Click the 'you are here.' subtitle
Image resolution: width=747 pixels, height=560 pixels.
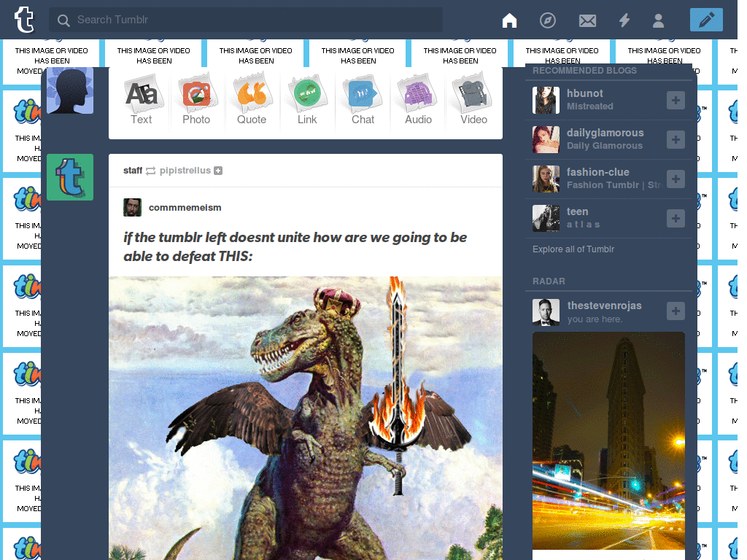tap(595, 319)
